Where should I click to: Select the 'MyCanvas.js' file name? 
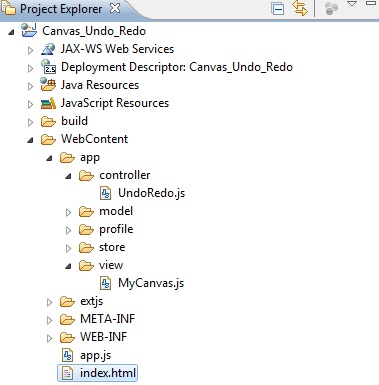tap(151, 283)
